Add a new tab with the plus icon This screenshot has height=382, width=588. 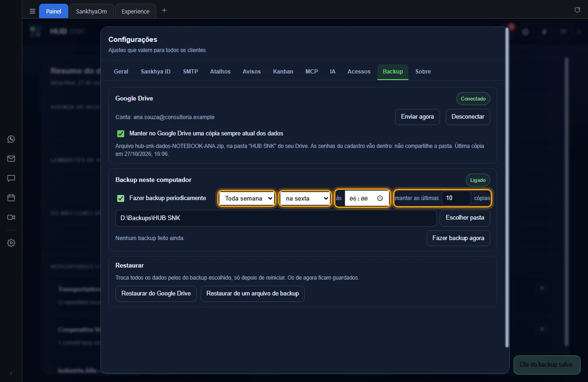pyautogui.click(x=164, y=11)
